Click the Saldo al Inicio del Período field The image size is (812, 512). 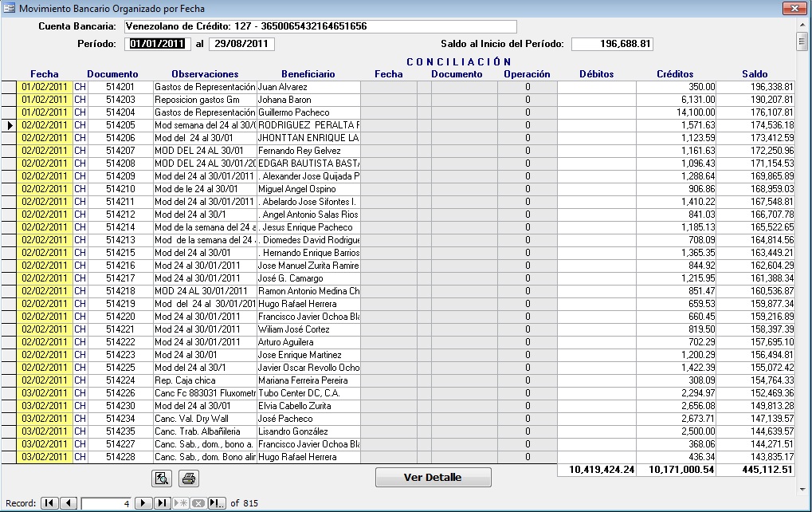(x=612, y=44)
